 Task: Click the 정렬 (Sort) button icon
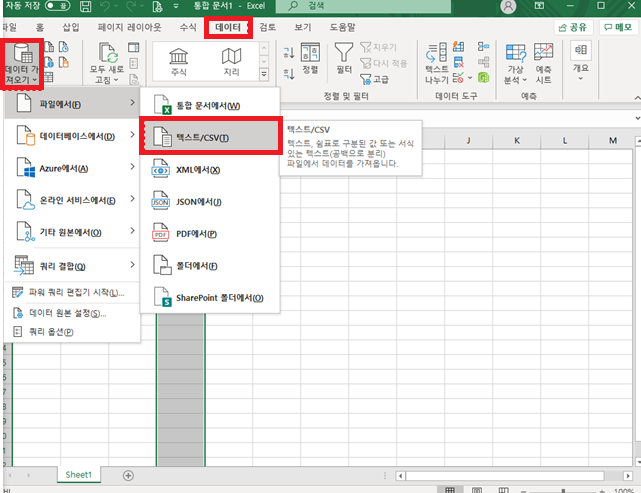pos(310,54)
